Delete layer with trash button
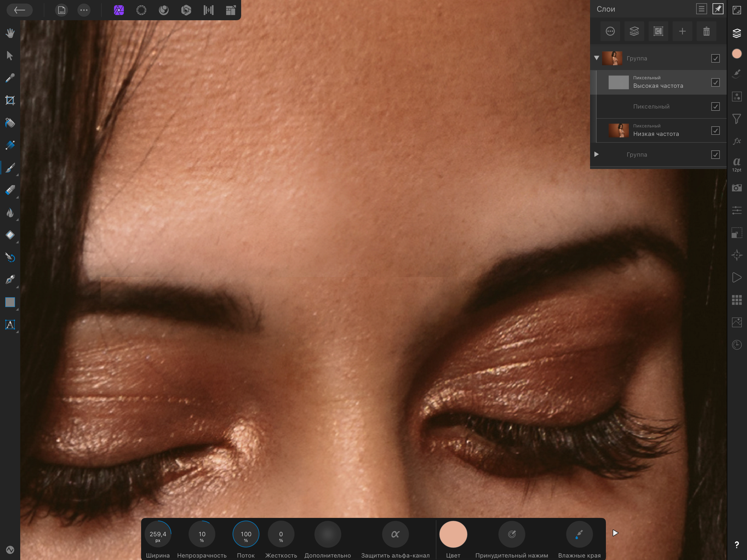747x560 pixels. point(706,31)
